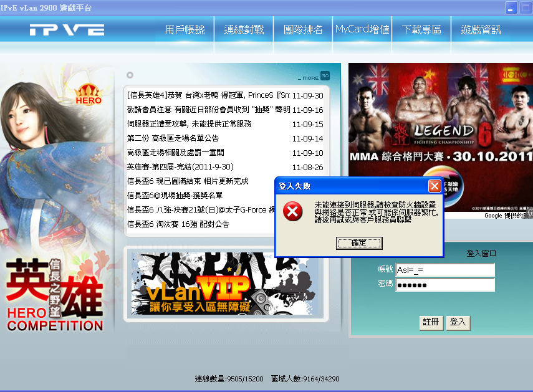
Task: Click the 連線數量:9505/15200 status text
Action: (x=229, y=379)
